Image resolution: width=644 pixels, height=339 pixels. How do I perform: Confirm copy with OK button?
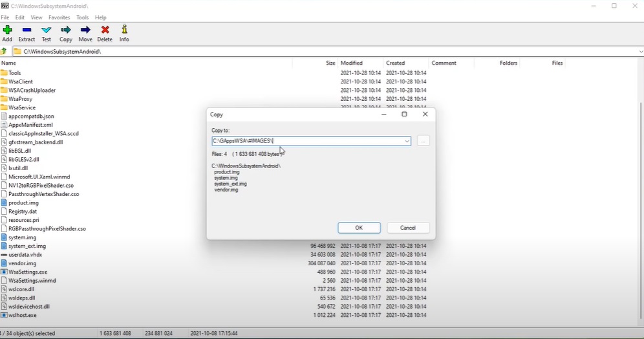pyautogui.click(x=359, y=228)
